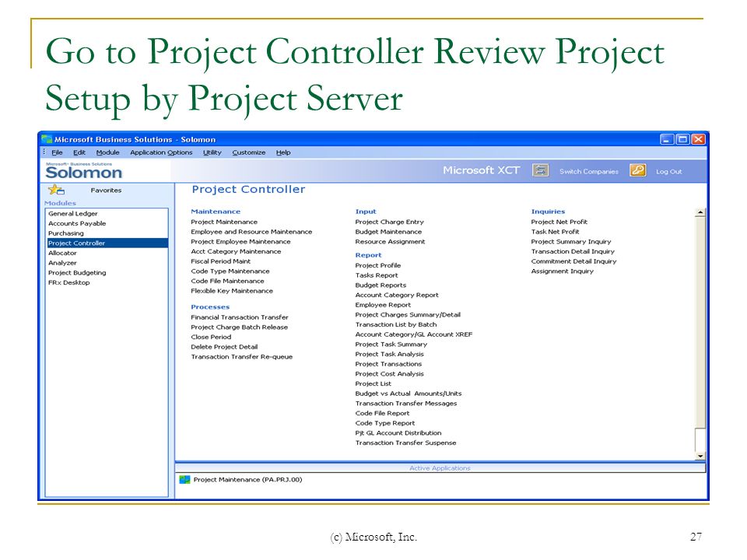
Task: Open Employee and Resource Maintenance
Action: (251, 232)
